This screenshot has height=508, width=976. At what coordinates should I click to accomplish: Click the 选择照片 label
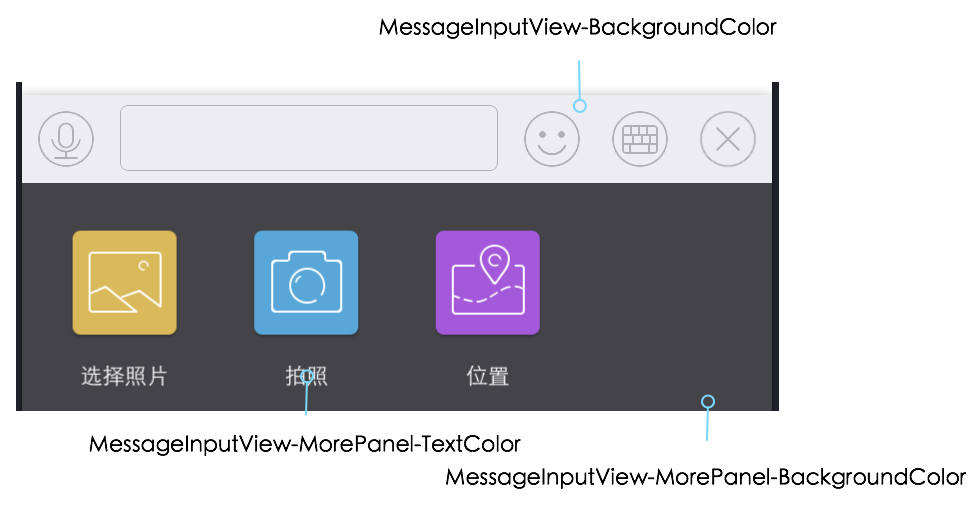coord(124,376)
